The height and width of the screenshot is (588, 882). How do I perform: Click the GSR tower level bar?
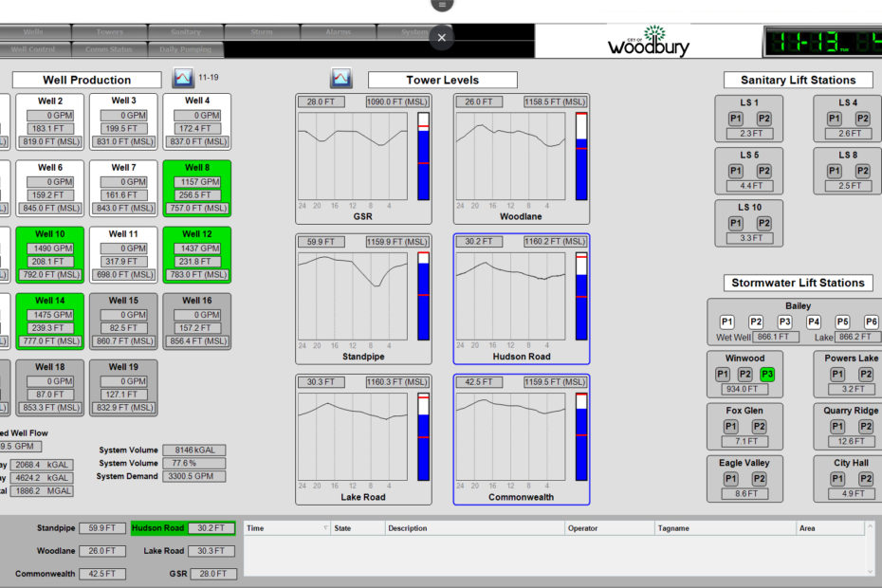click(x=424, y=156)
